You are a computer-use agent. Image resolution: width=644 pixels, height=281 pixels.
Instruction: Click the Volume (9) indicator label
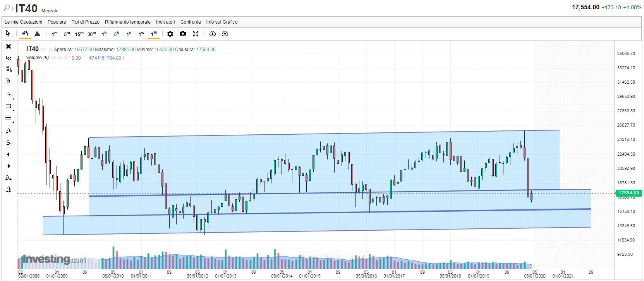tap(38, 58)
